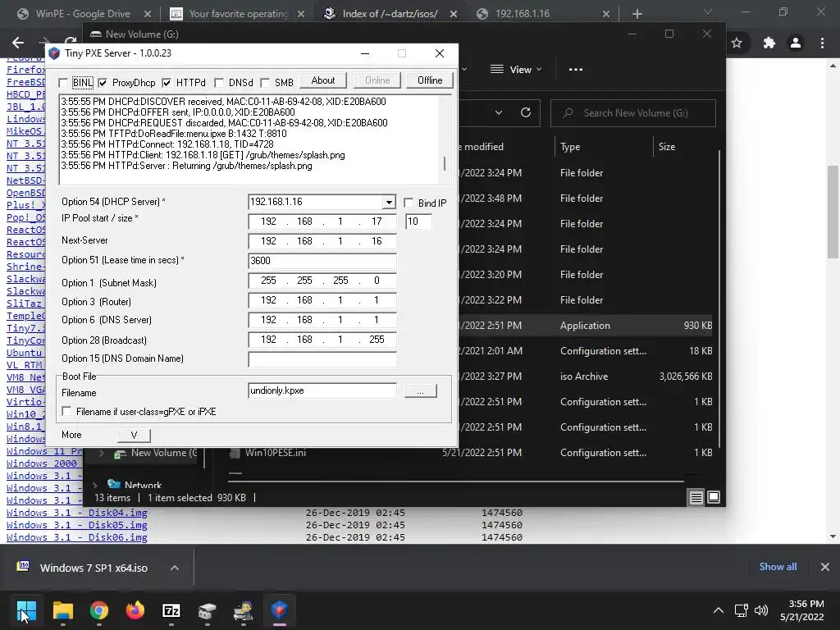
Task: Open the About dialog
Action: [323, 80]
